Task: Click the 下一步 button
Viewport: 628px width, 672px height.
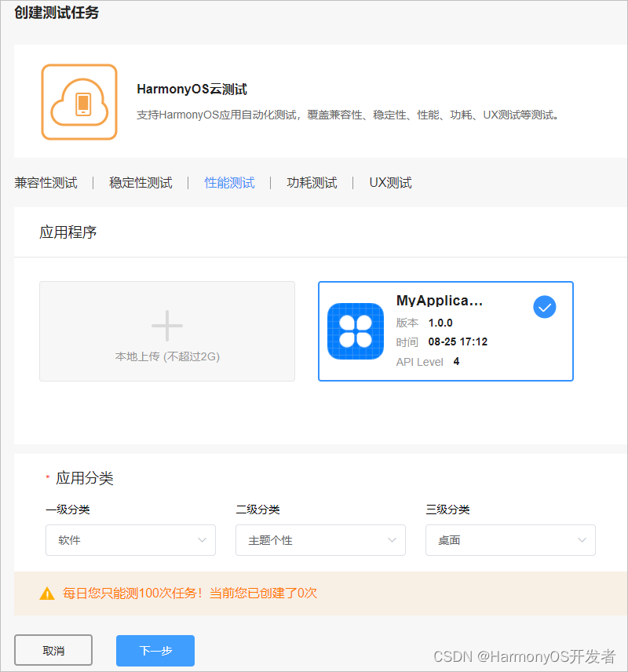Action: pos(155,651)
